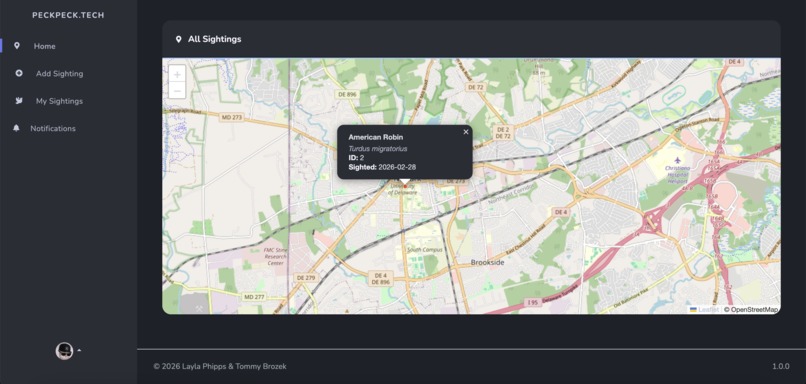Click the OpenStreetMap attribution link

(754, 309)
